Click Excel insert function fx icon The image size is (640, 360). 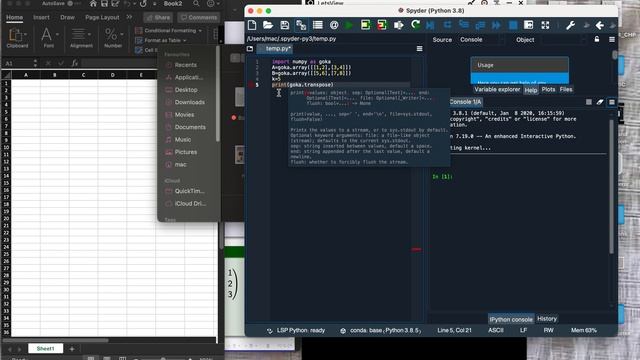click(x=75, y=63)
